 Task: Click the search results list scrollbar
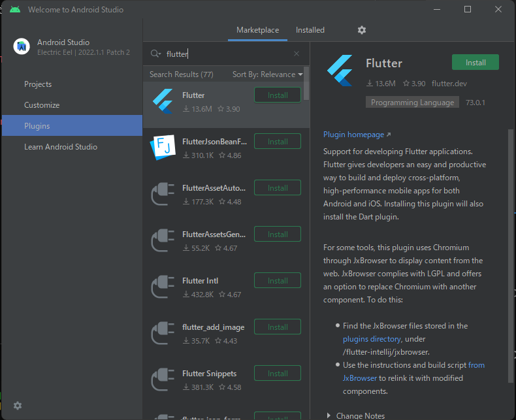point(306,84)
